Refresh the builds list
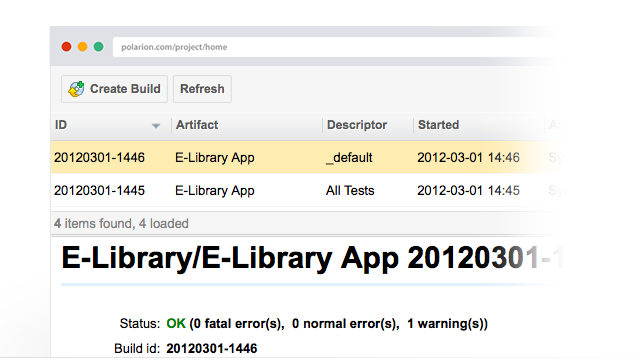The image size is (640, 360). click(202, 89)
